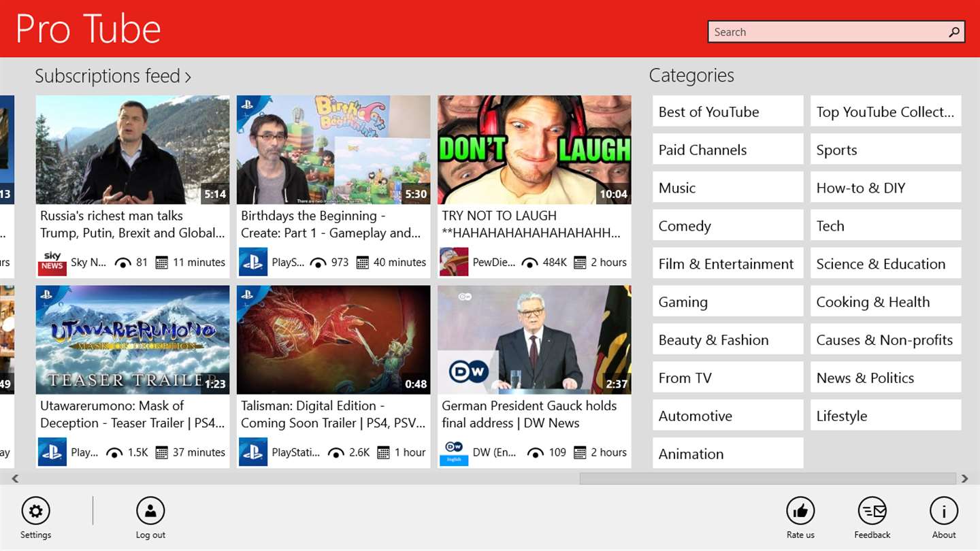Click the search magnifier icon

tap(954, 32)
